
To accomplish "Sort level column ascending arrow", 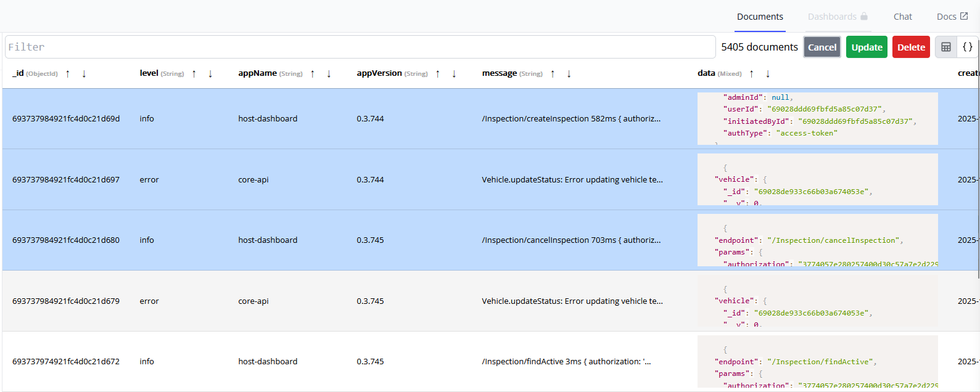I will 194,74.
